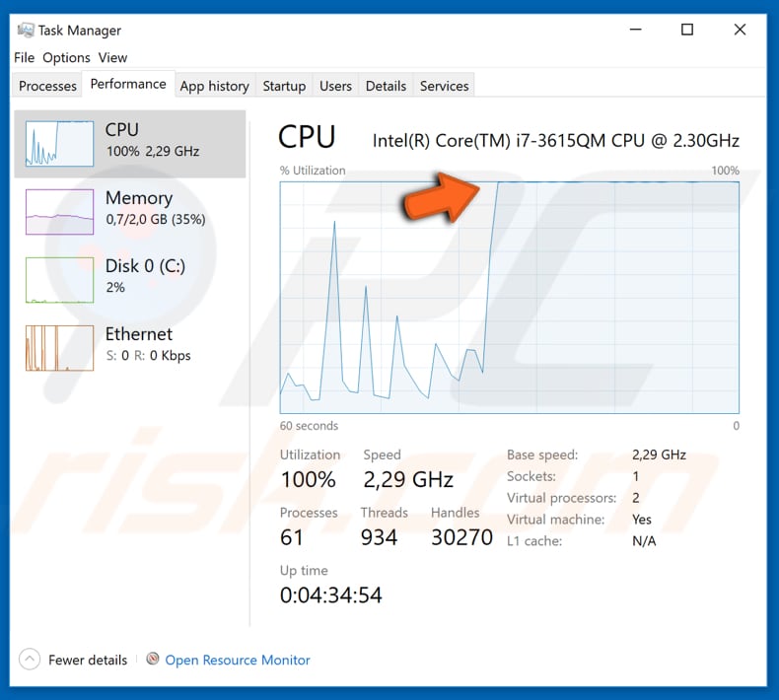This screenshot has width=779, height=700.
Task: Click the Processes count 61
Action: click(291, 537)
